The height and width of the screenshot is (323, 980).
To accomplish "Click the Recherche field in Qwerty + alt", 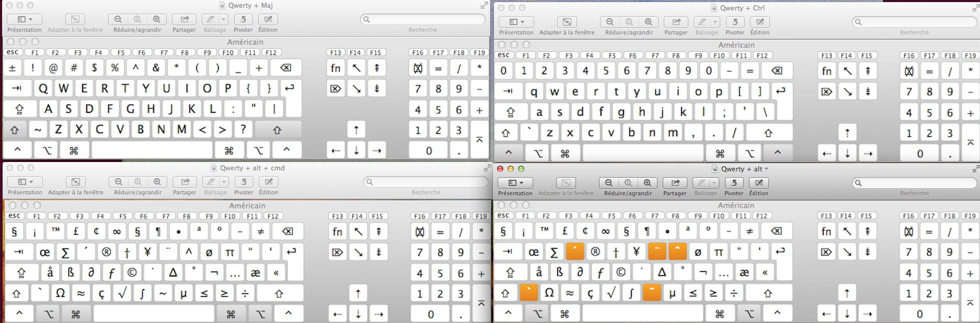I will click(915, 183).
